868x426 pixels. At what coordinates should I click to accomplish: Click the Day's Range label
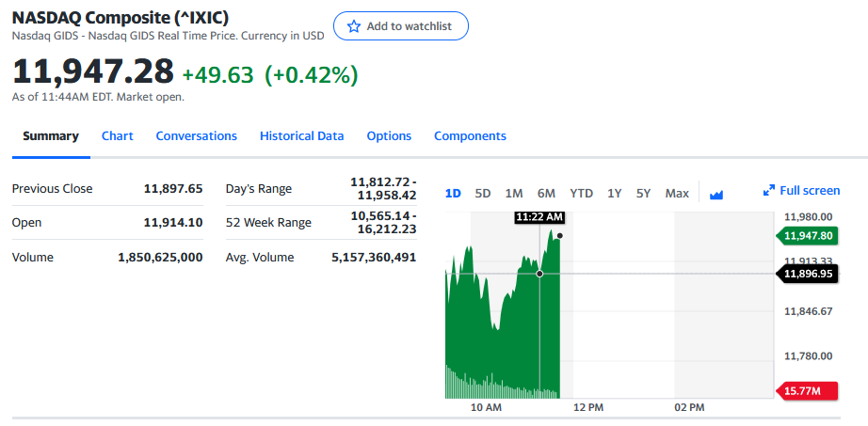259,189
